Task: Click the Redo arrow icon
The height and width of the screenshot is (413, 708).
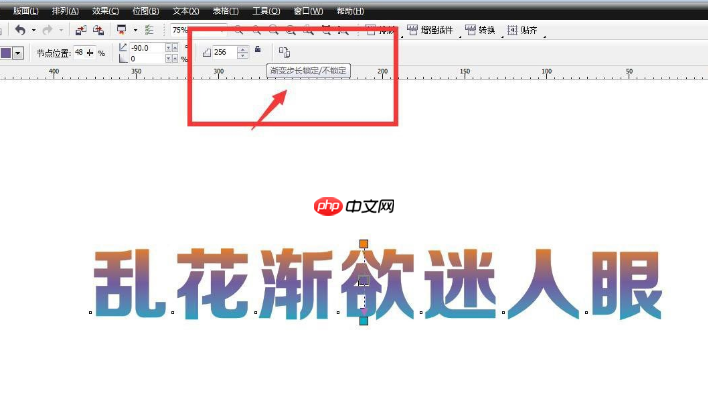Action: click(47, 30)
